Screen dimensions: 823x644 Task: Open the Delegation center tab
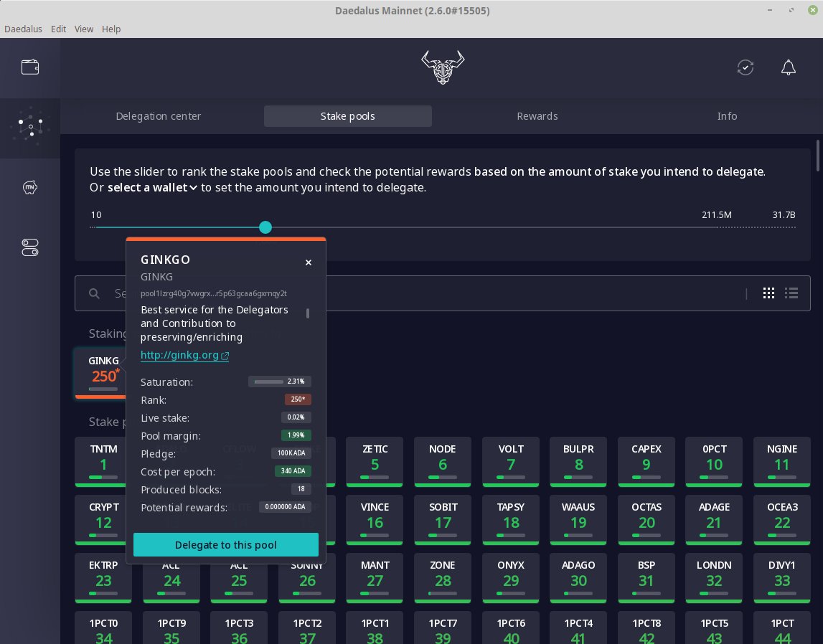pos(159,116)
